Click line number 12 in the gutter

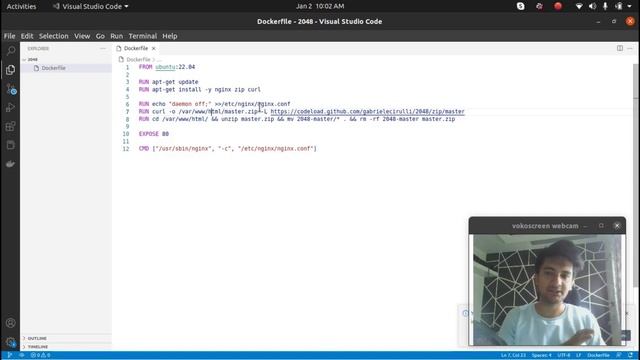click(126, 149)
